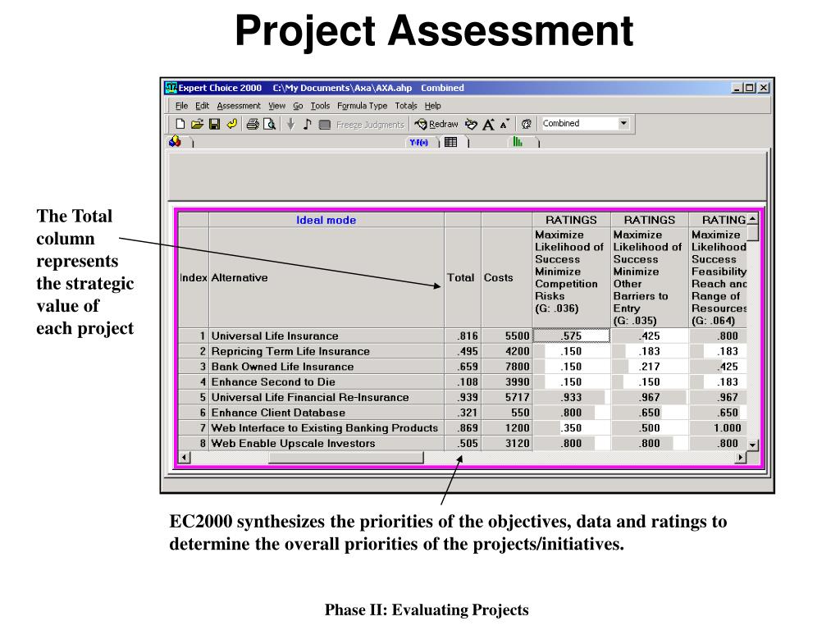Click the grid's right scroll arrow
This screenshot has height=630, width=840.
(741, 458)
